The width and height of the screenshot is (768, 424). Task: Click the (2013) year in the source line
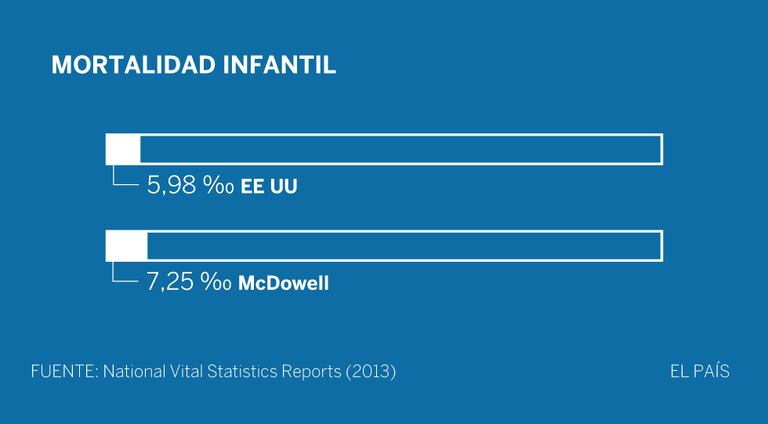371,372
